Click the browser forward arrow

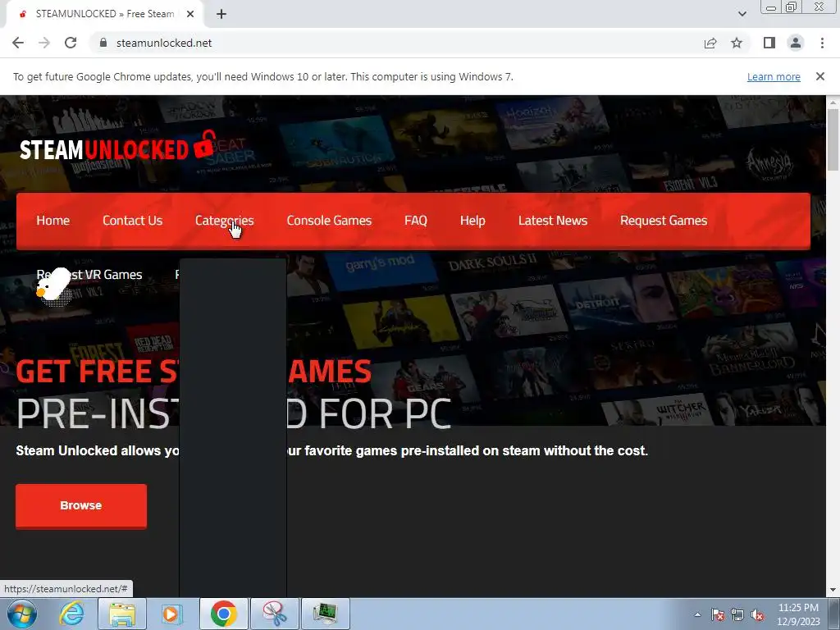pos(44,43)
